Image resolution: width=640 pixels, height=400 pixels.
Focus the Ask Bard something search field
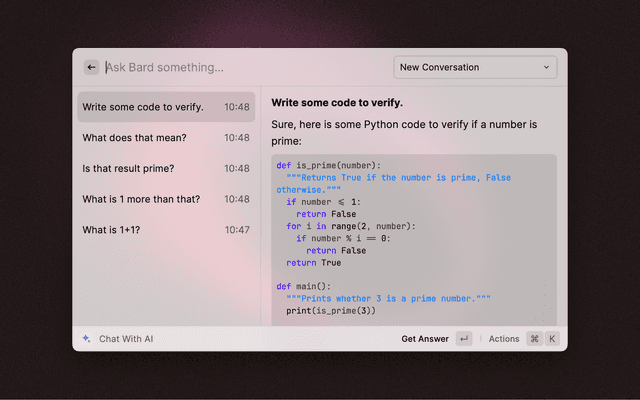[240, 68]
